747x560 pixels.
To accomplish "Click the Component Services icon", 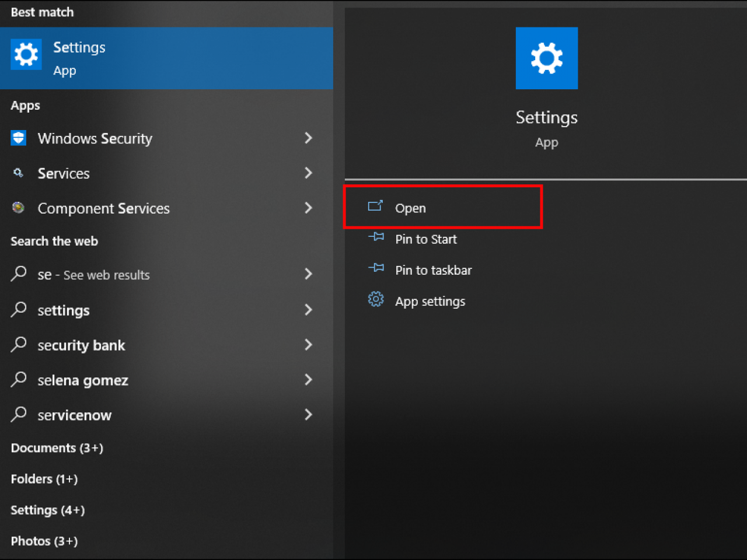I will (19, 208).
